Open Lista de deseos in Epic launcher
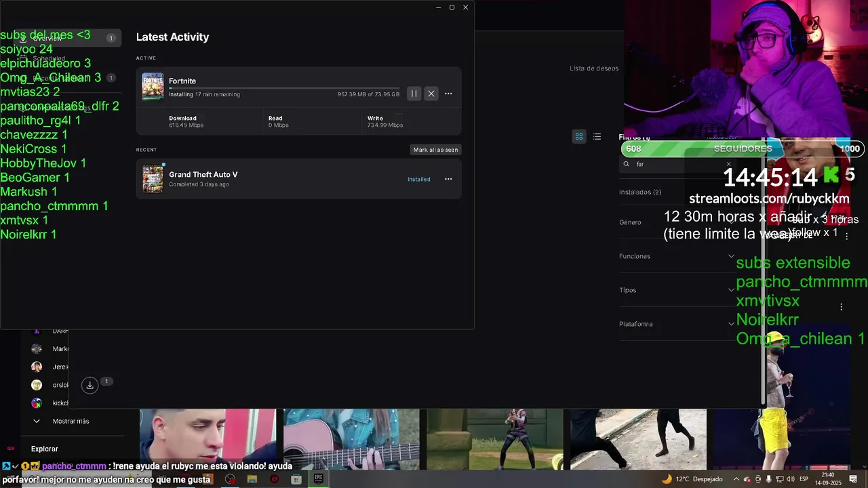Screen dimensions: 868x488 [594, 68]
